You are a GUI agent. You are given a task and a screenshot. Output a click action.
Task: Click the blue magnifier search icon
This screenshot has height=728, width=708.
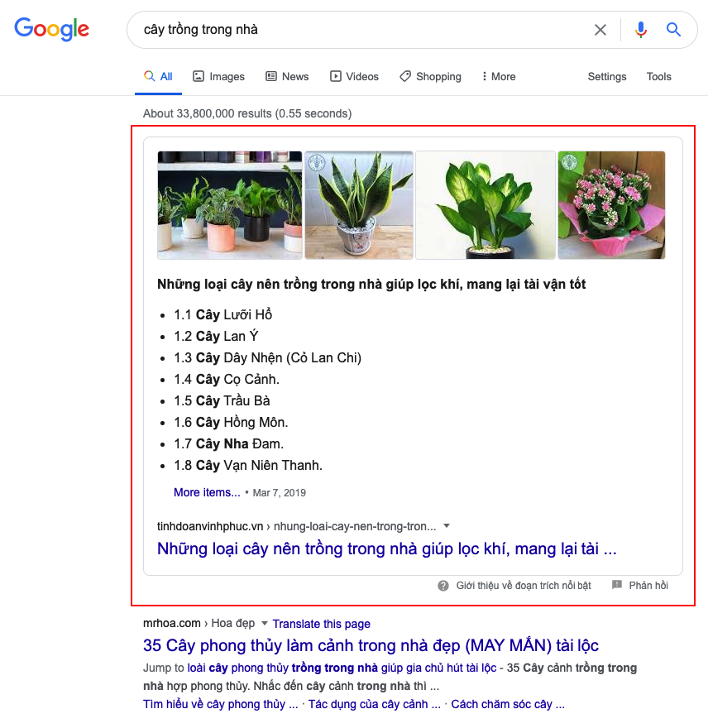(673, 30)
